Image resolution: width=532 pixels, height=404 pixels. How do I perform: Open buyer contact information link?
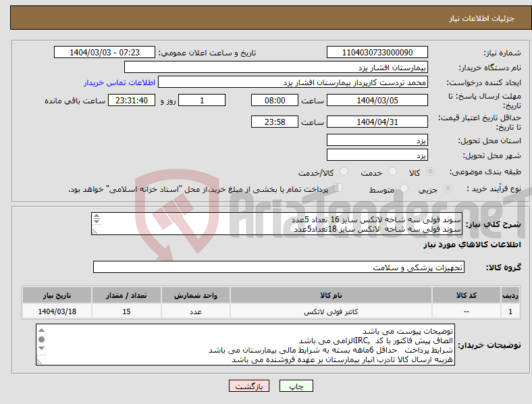119,82
